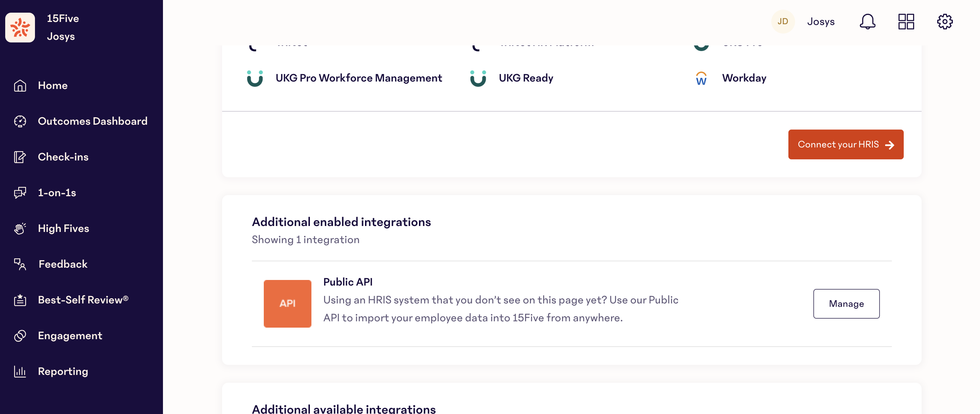Click the Connect your HRIS button

(845, 144)
